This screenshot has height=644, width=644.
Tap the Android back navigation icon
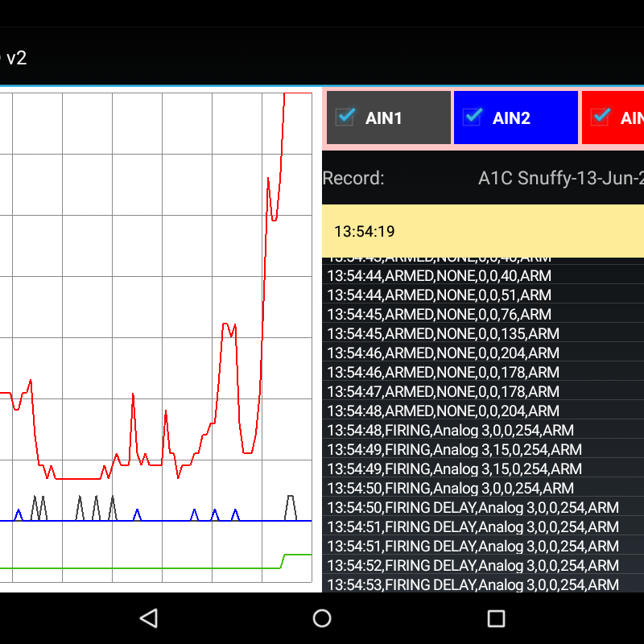coord(148,618)
